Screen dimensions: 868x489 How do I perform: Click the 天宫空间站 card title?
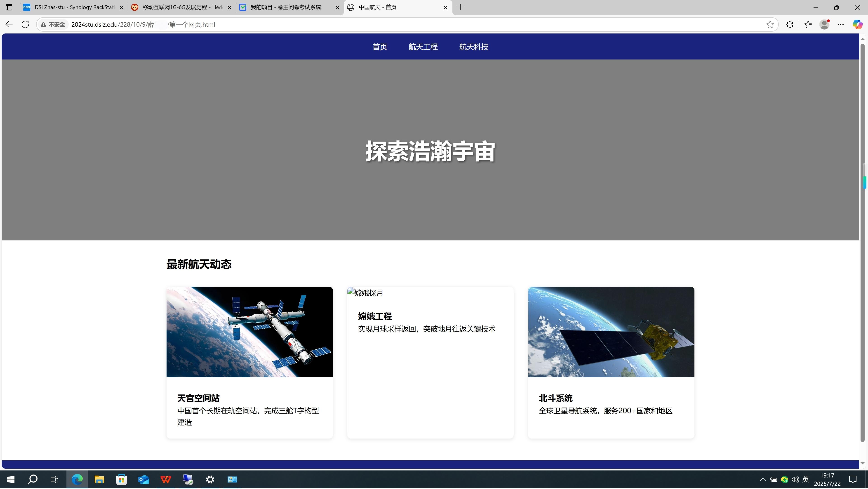coord(198,398)
